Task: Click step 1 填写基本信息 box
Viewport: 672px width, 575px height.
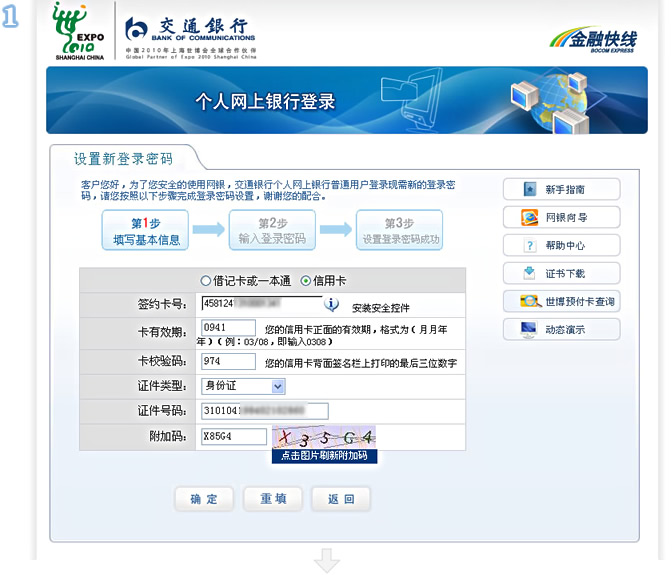Action: [145, 230]
